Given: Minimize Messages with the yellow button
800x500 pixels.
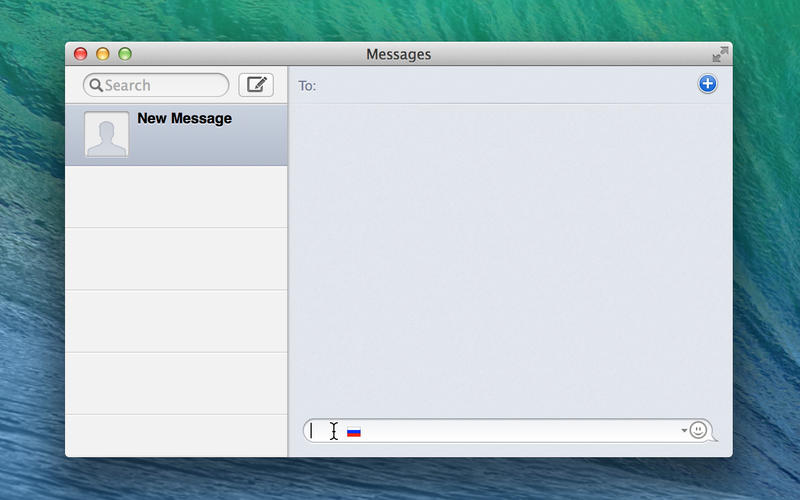Looking at the screenshot, I should 103,54.
